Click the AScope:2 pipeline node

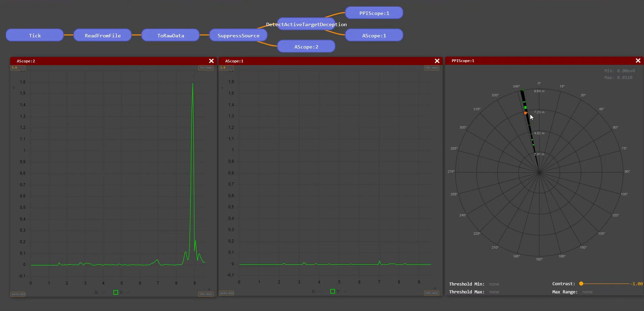(306, 46)
